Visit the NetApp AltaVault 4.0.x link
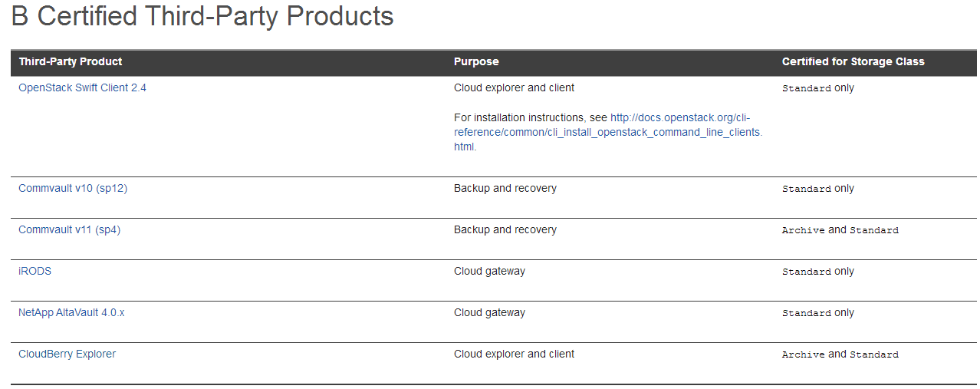This screenshot has width=980, height=389. pyautogui.click(x=71, y=312)
